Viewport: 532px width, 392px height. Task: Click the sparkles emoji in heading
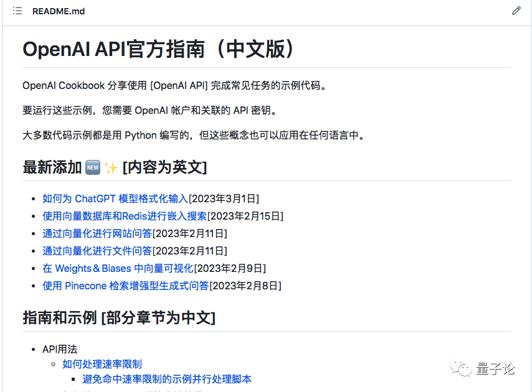[x=111, y=167]
